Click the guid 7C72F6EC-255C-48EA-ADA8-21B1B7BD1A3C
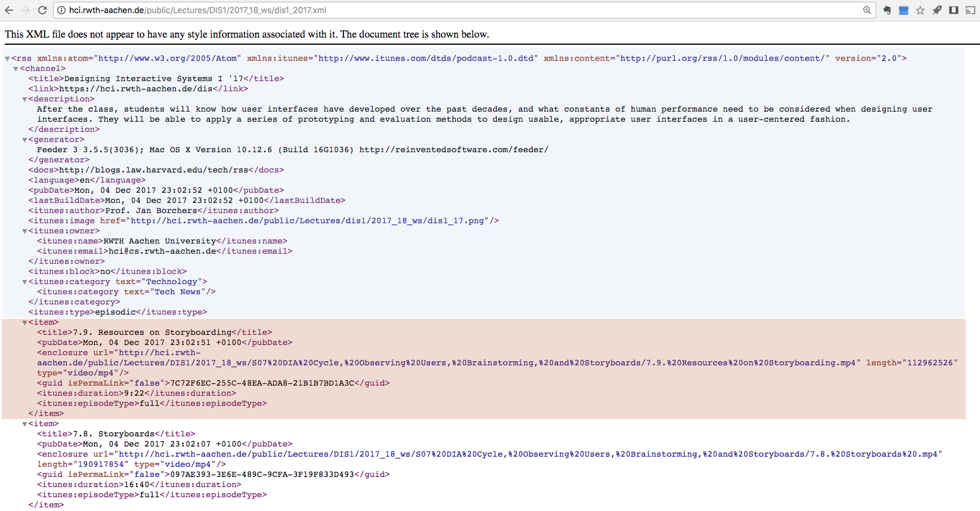Screen dimensions: 980x511 tap(262, 383)
